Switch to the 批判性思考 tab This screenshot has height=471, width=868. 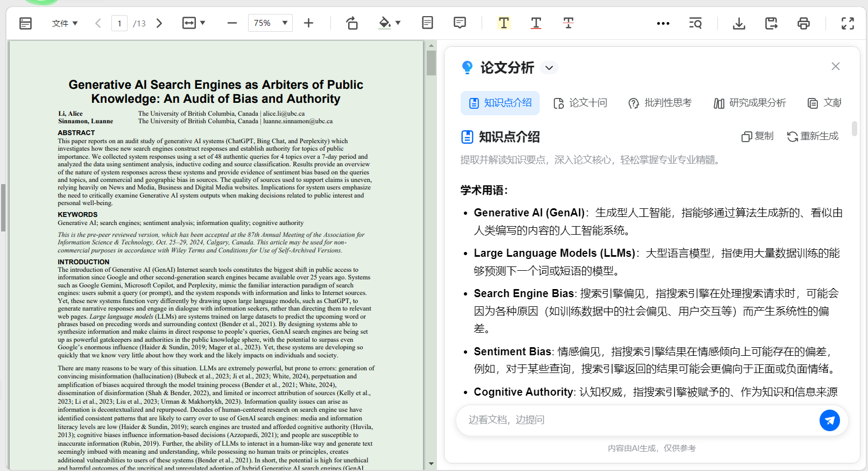[660, 103]
